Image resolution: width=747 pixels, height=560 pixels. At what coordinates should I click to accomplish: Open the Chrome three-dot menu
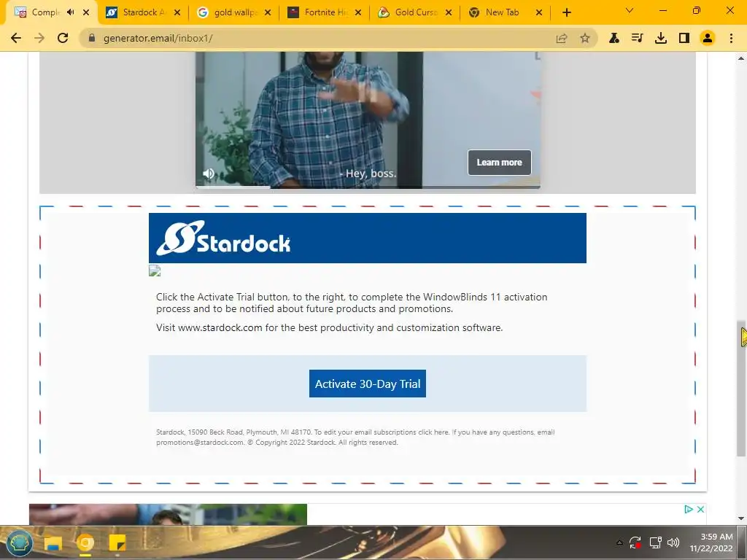click(x=731, y=38)
